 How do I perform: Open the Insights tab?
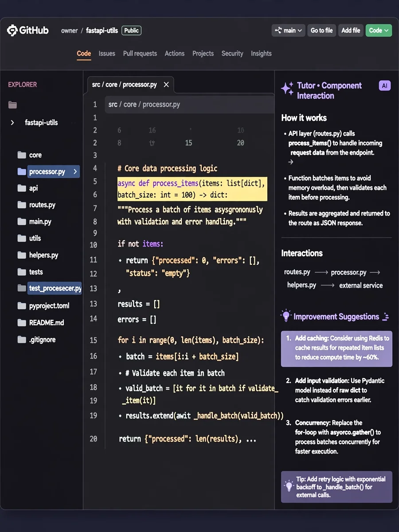point(261,54)
